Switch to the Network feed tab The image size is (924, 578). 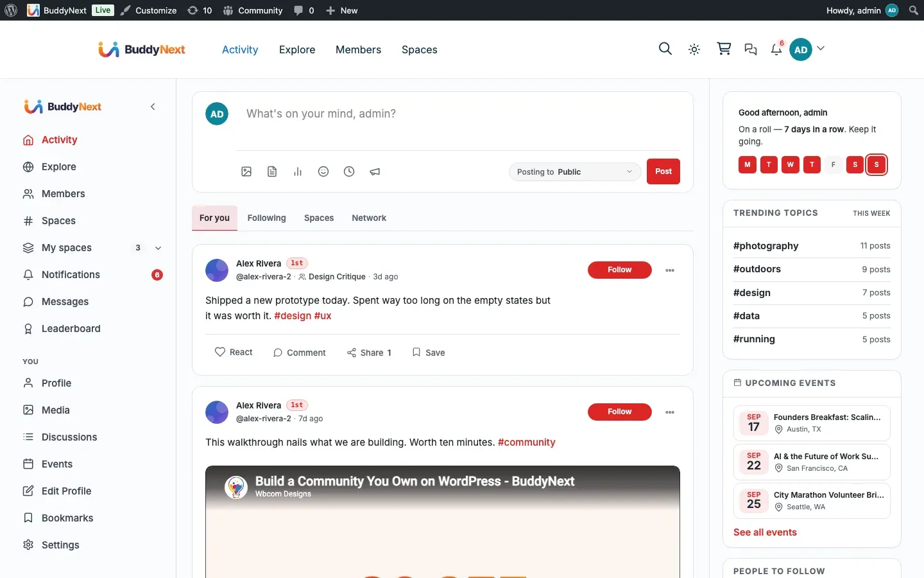click(x=369, y=218)
